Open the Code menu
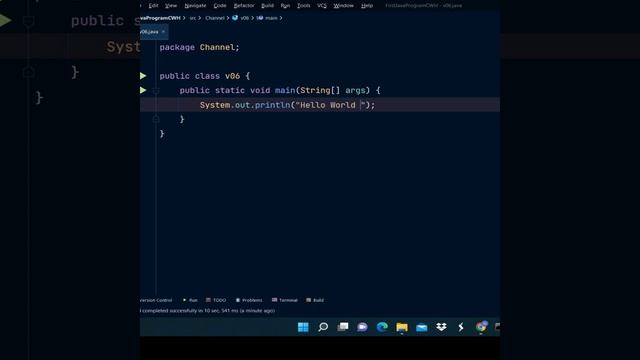This screenshot has width=640, height=360. pos(220,6)
